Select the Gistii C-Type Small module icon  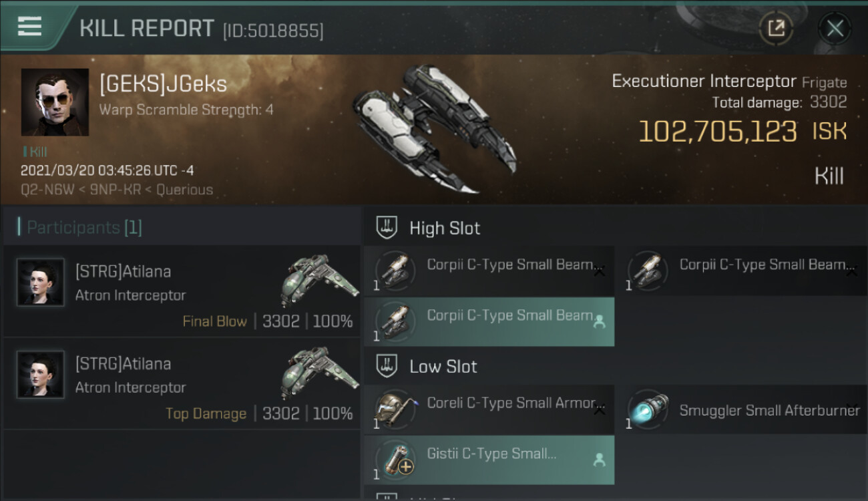coord(395,460)
